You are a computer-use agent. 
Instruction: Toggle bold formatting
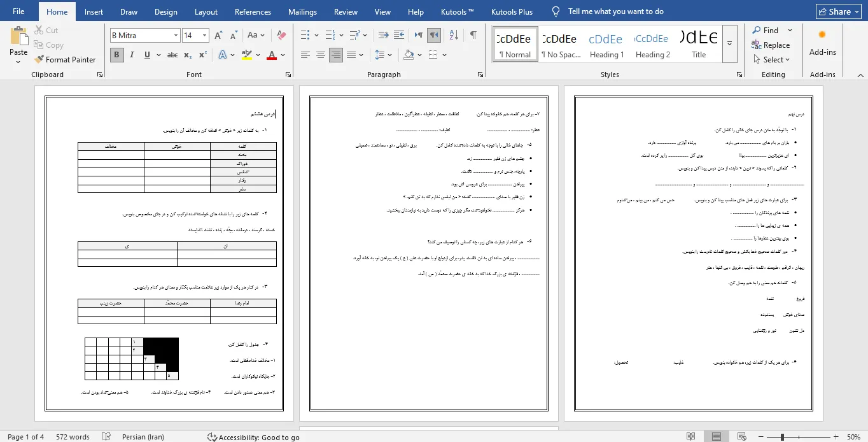click(116, 55)
